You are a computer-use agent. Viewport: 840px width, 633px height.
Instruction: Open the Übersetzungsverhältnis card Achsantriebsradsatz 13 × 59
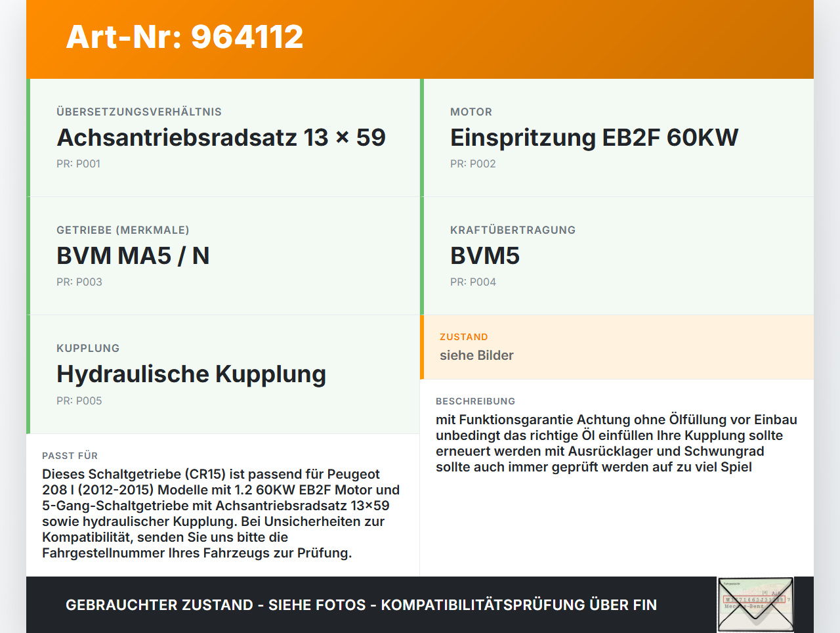click(x=223, y=137)
